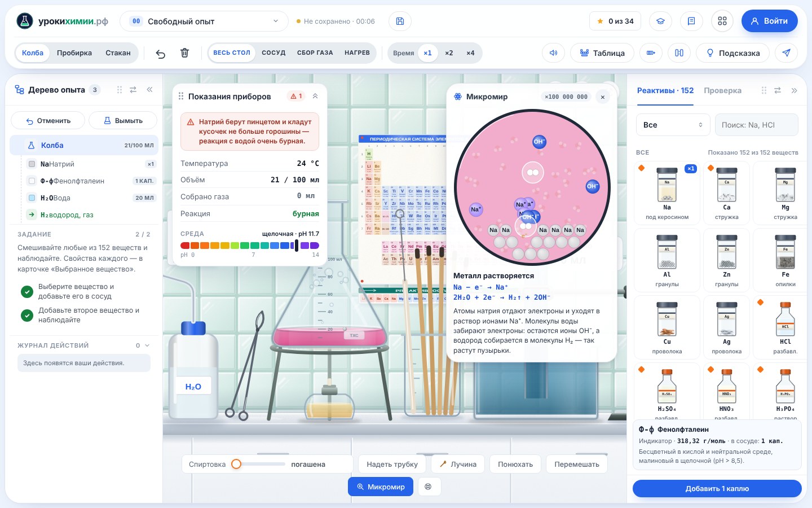This screenshot has width=812, height=508.
Task: Click the trash bin delete icon
Action: pyautogui.click(x=184, y=53)
